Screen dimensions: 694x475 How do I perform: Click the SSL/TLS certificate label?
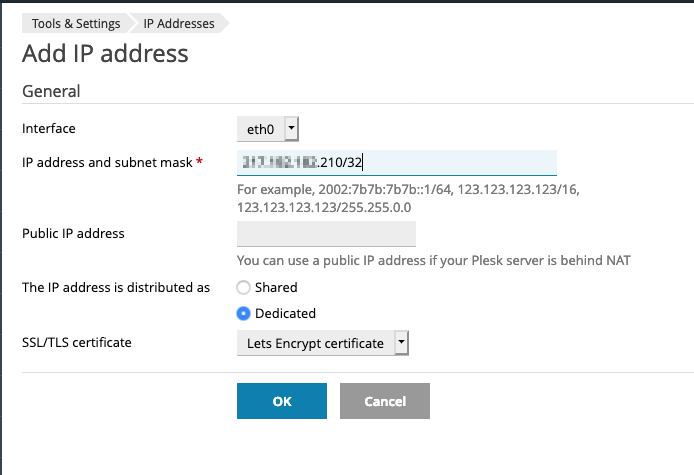tap(77, 343)
